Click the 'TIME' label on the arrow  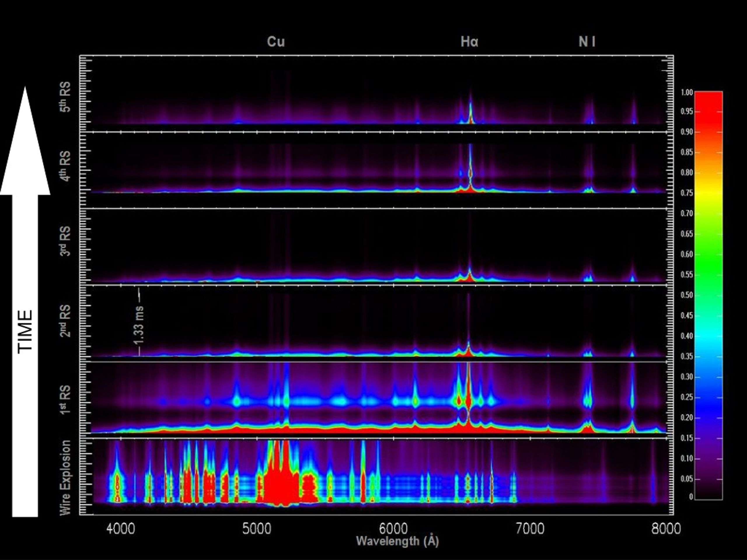[x=25, y=331]
